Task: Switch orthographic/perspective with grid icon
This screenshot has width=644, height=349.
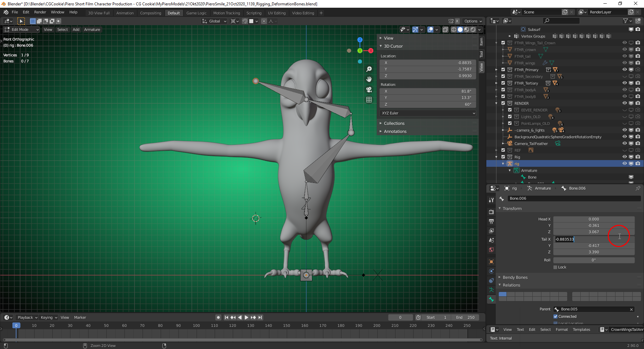Action: [x=369, y=100]
